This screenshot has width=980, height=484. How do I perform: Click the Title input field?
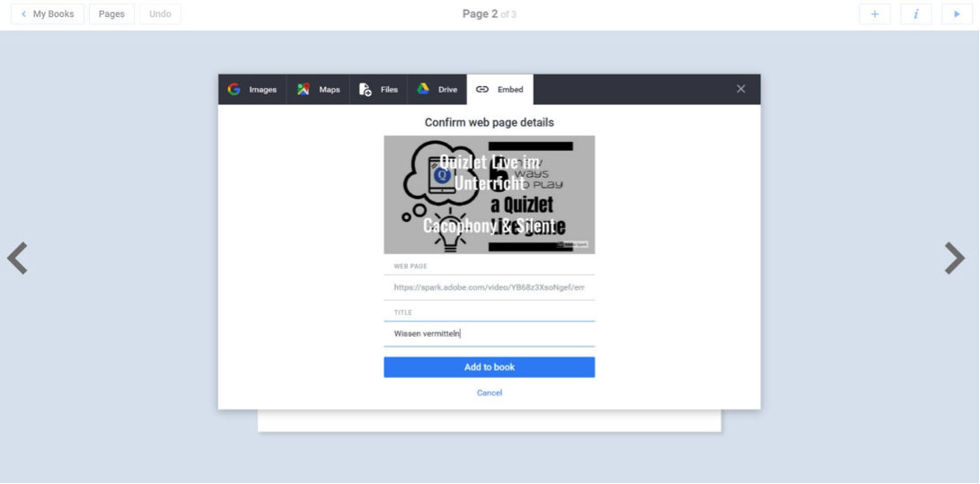point(490,333)
